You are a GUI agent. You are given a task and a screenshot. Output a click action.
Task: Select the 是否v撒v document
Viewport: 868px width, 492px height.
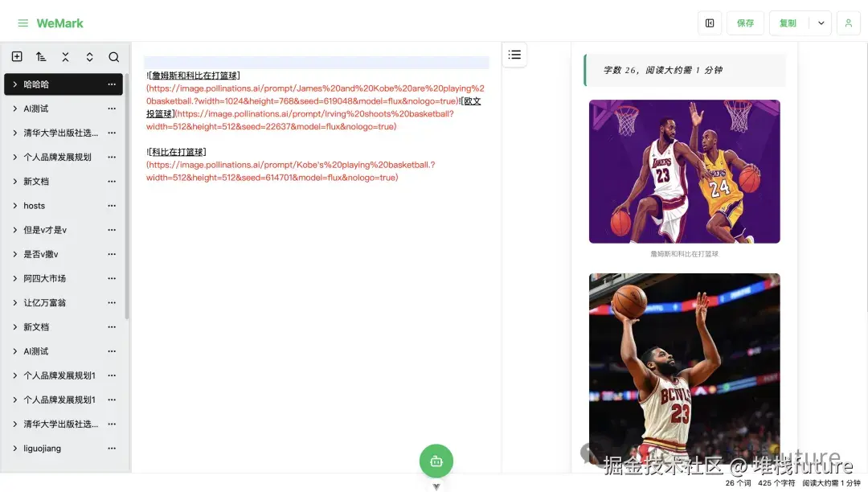(x=63, y=254)
